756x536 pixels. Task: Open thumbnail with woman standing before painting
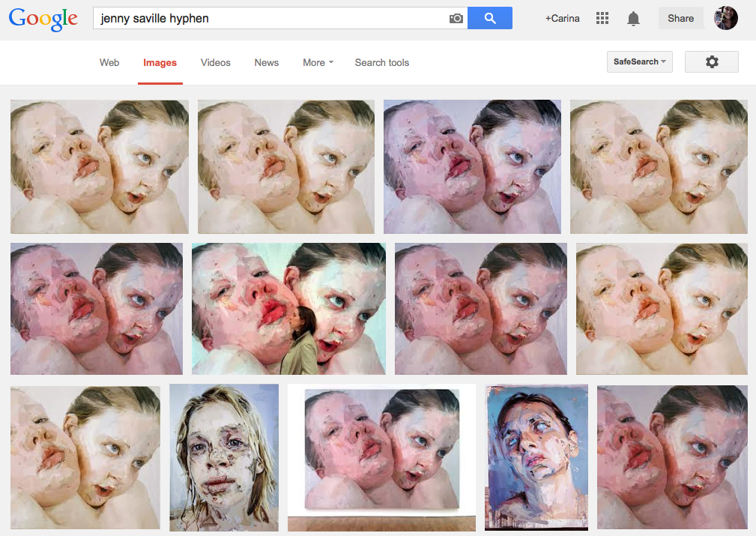pyautogui.click(x=288, y=308)
